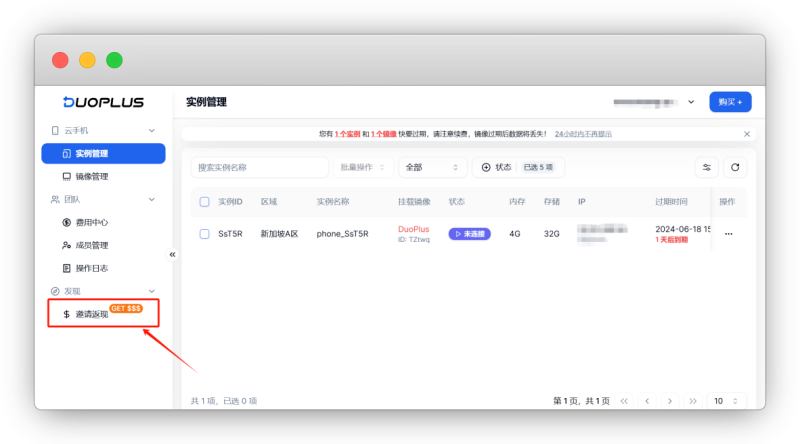800x444 pixels.
Task: Click the 新加坡A区 region cell
Action: pos(279,234)
